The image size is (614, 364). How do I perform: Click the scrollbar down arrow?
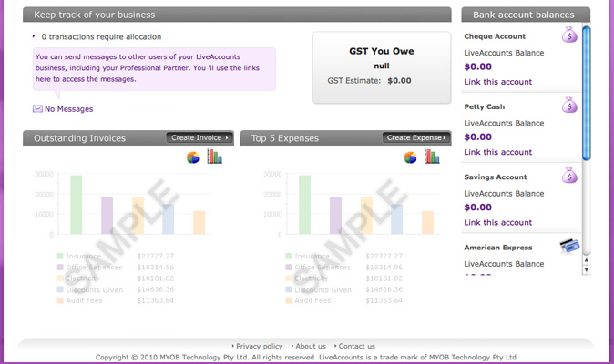586,269
